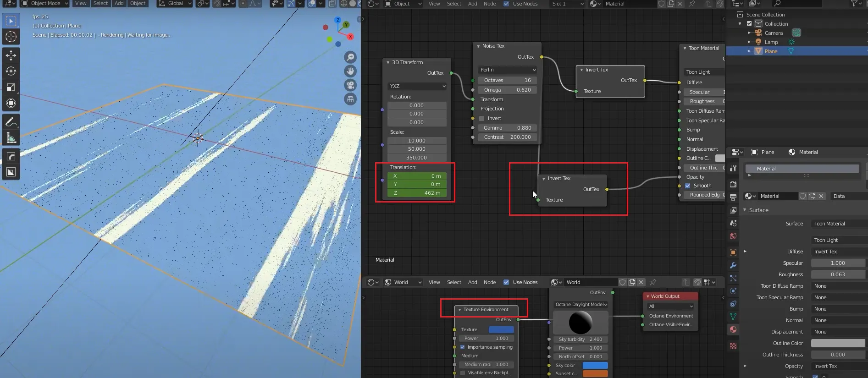Open Node menu in material editor header

click(x=490, y=4)
